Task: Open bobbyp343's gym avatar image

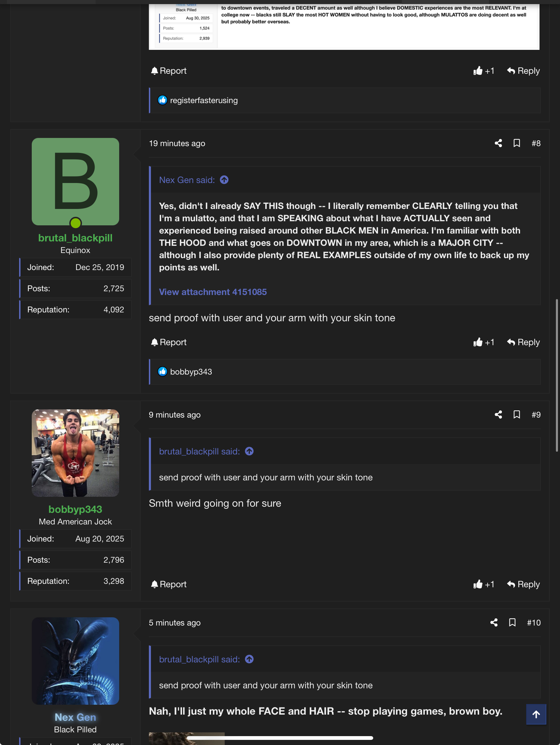Action: tap(75, 453)
